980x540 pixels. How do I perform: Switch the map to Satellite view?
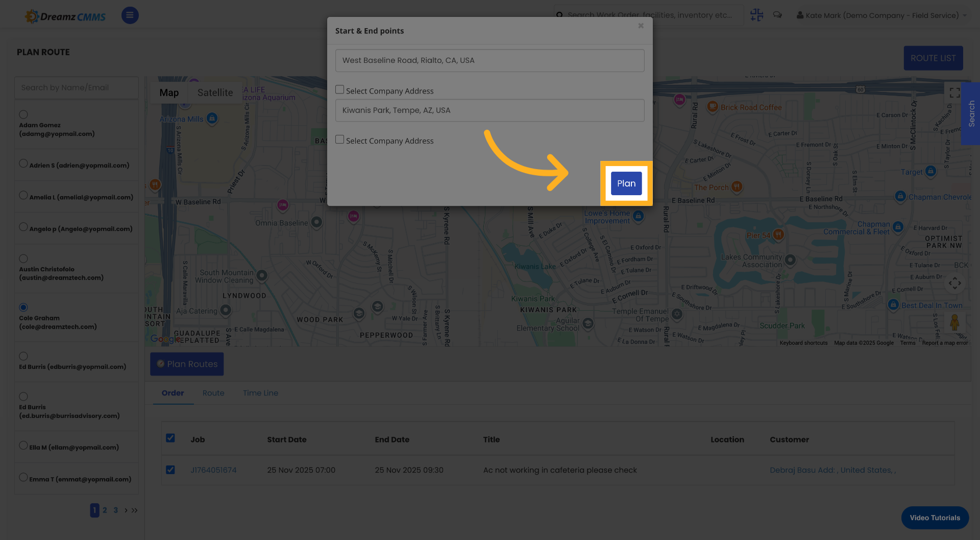(215, 92)
